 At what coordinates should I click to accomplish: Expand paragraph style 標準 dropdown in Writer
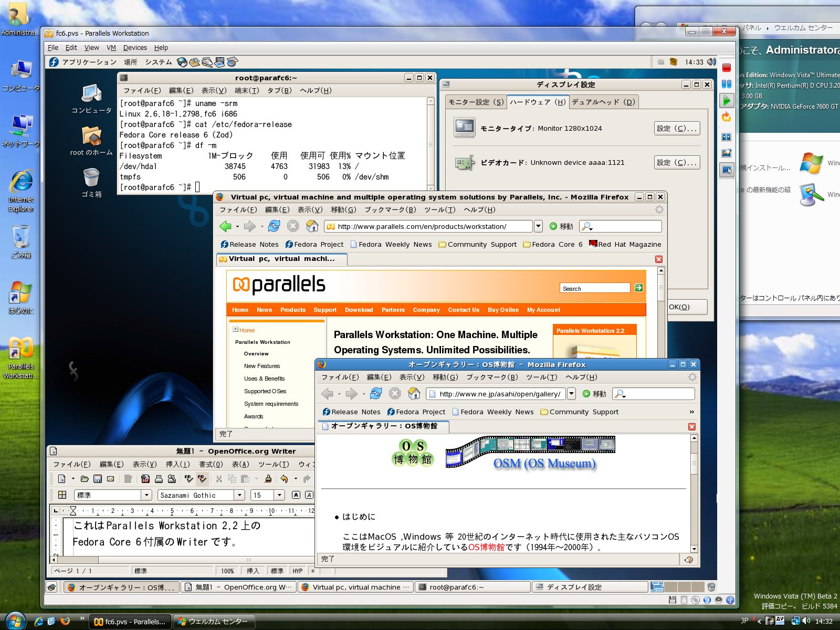click(x=146, y=495)
